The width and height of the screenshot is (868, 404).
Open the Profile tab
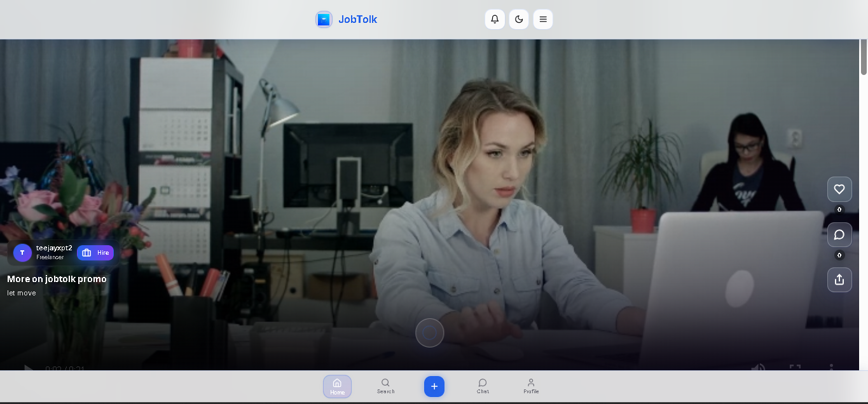[531, 386]
